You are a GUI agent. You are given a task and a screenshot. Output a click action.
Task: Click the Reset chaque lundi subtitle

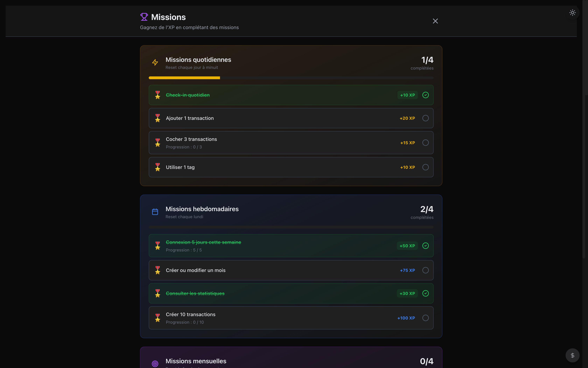(184, 217)
